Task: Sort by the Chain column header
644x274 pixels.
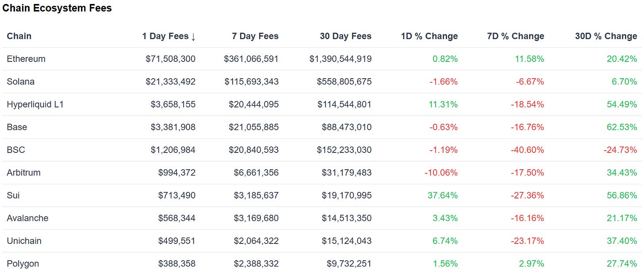Action: click(x=19, y=36)
